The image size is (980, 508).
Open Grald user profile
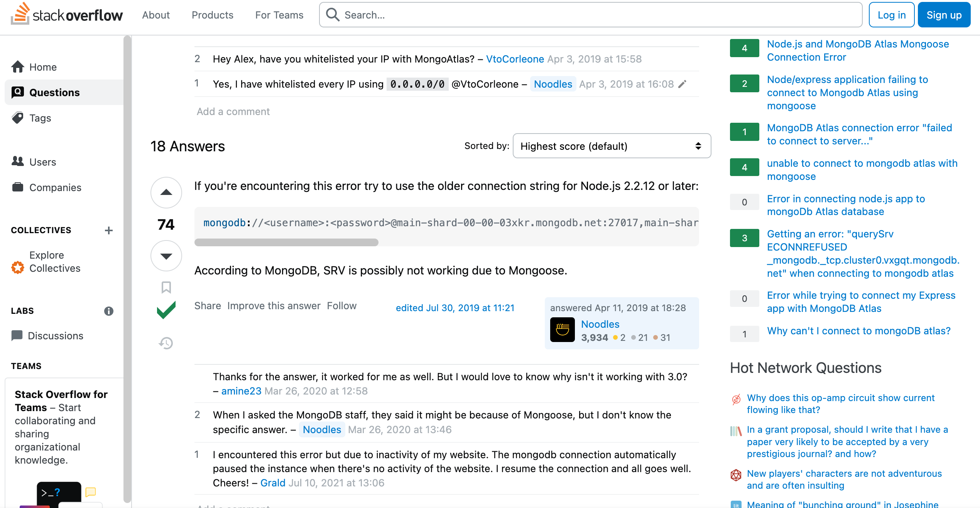[x=273, y=483]
